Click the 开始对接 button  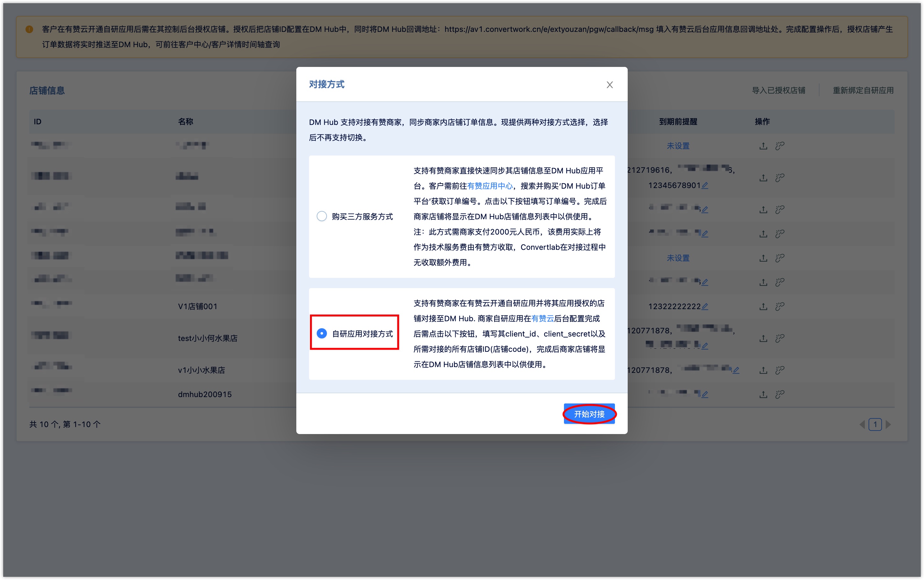pos(589,414)
